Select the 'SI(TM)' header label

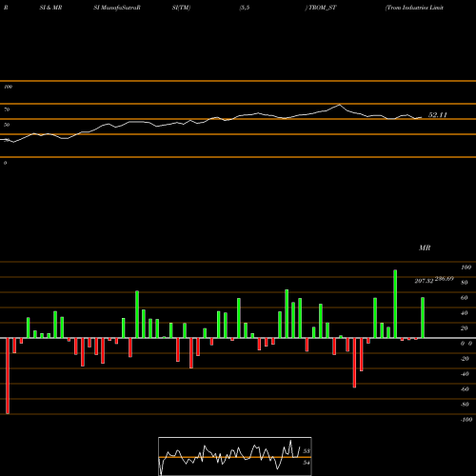(x=181, y=8)
